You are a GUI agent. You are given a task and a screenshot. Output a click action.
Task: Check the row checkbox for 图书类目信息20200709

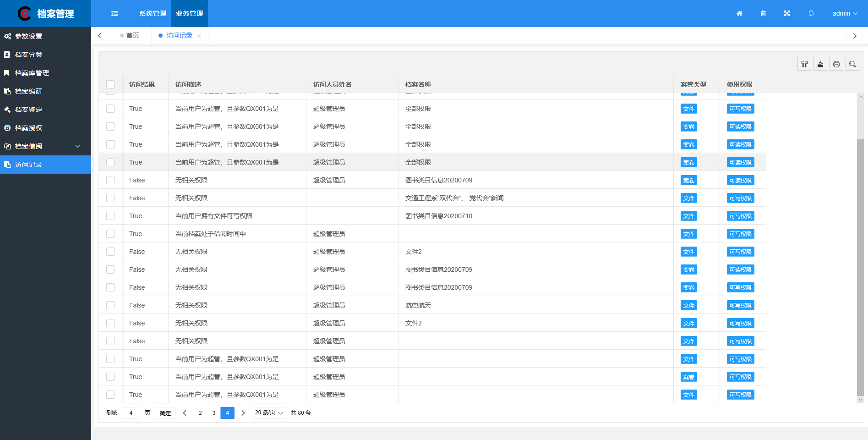[x=110, y=180]
